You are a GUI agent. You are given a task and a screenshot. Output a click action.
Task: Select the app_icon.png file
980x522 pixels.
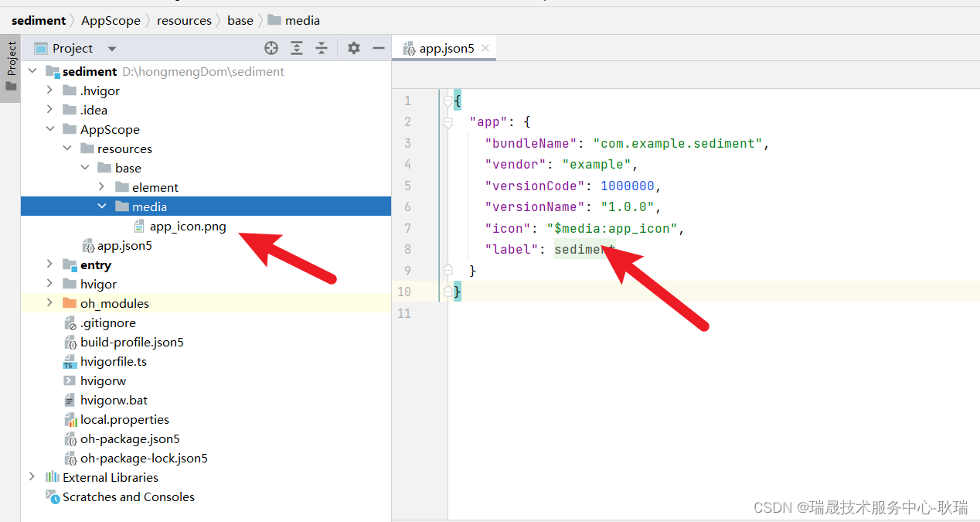point(187,227)
